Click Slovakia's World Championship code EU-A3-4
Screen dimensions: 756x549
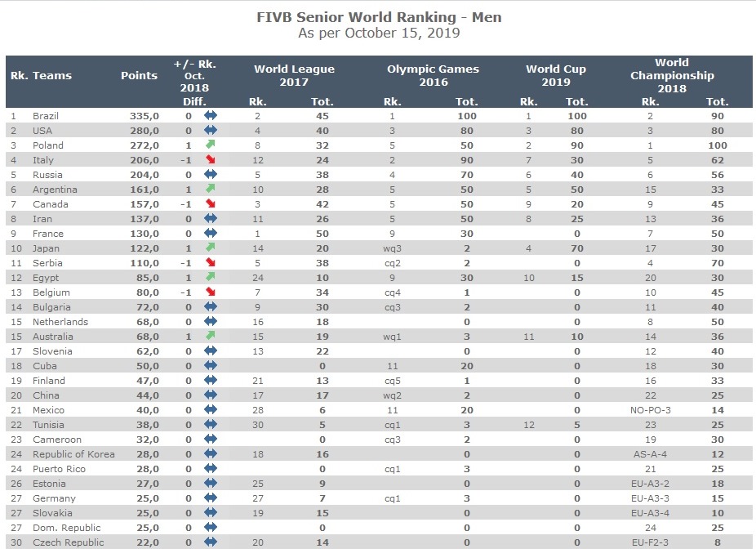point(651,513)
